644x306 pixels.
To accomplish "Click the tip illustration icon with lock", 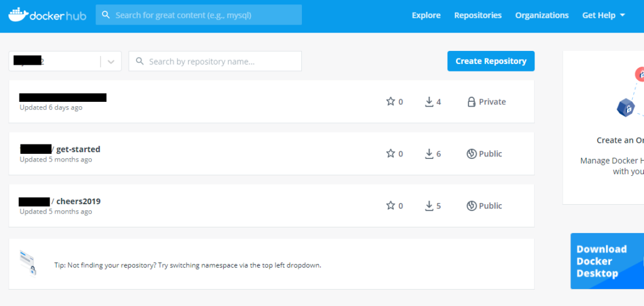I will tap(28, 263).
